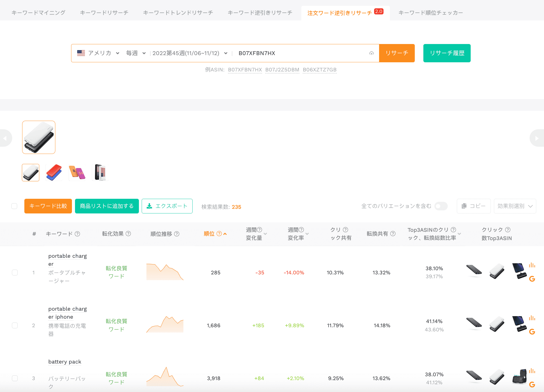Click the next carousel arrow on right
544x392 pixels.
[537, 138]
